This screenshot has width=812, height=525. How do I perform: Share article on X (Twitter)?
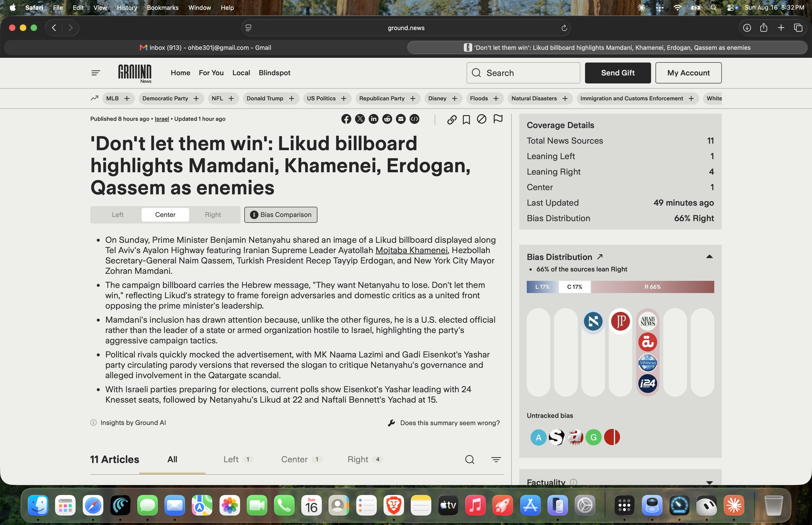point(360,119)
